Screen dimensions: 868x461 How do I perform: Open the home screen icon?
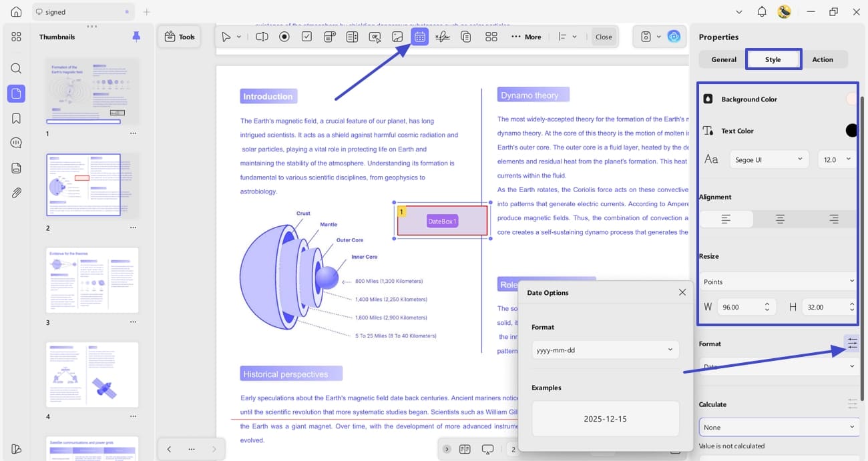pos(16,12)
